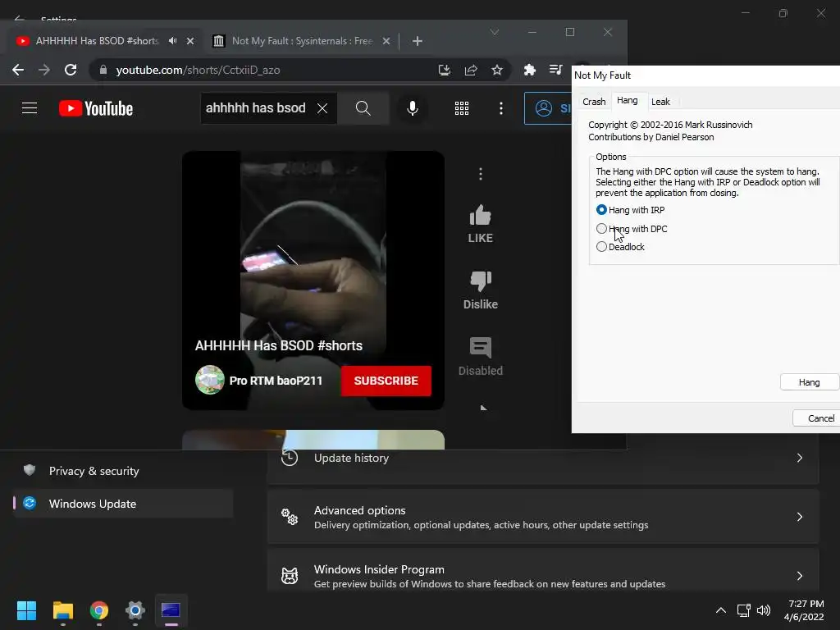840x630 pixels.
Task: Go to YouTube home via logo
Action: click(96, 108)
